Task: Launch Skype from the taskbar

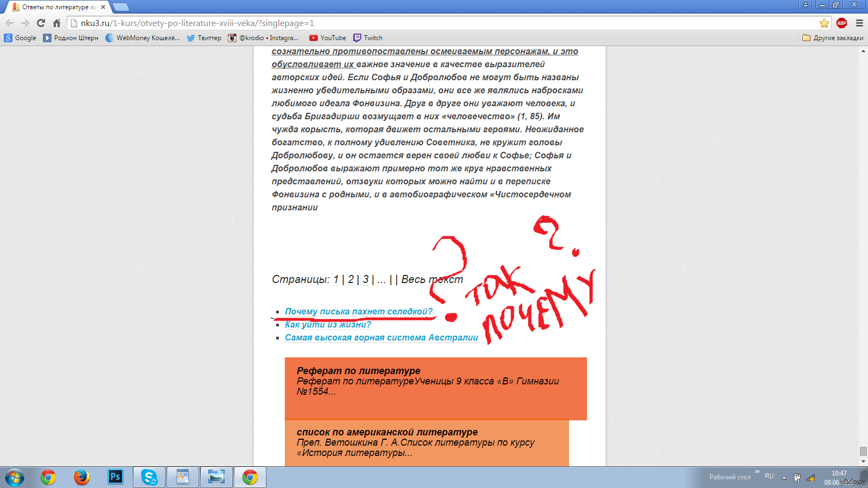Action: [x=149, y=477]
